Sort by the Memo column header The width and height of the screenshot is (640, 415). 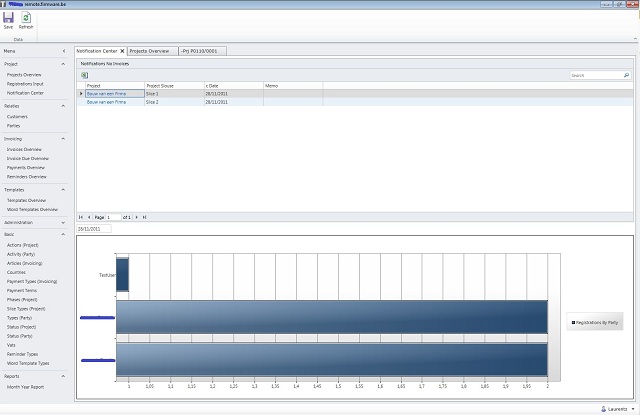point(293,86)
